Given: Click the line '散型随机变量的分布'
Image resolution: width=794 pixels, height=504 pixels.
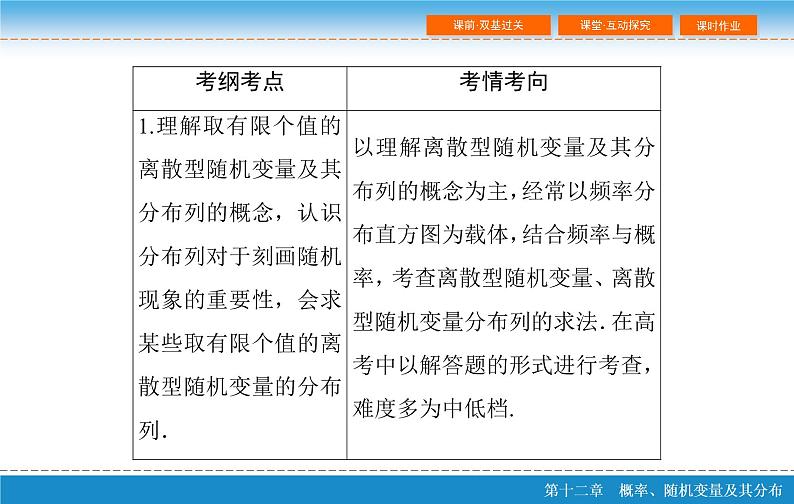Looking at the screenshot, I should (240, 387).
